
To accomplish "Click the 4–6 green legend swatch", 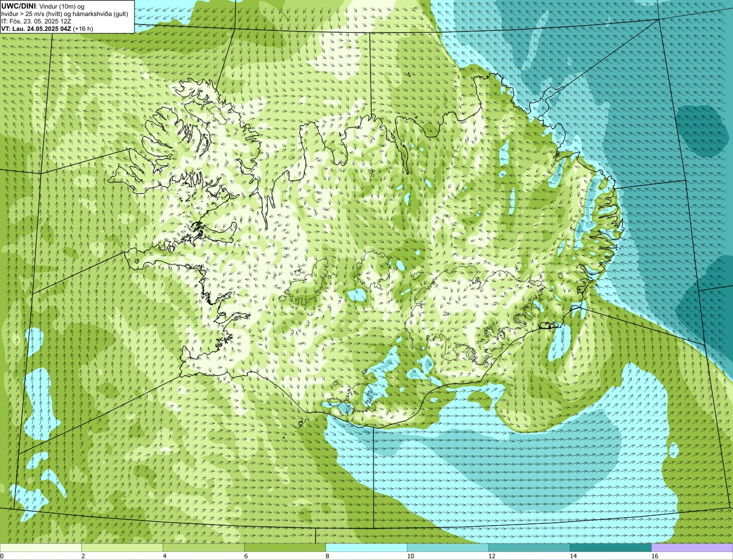I will pos(204,547).
